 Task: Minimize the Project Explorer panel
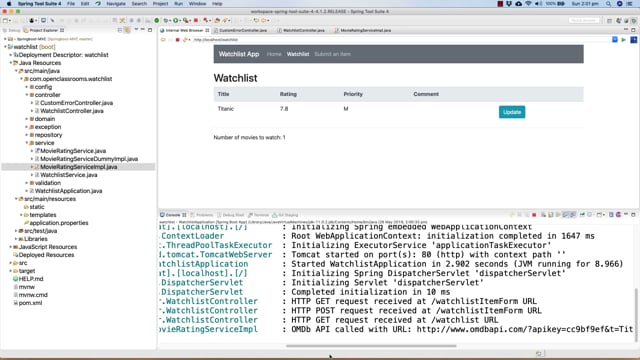click(143, 30)
